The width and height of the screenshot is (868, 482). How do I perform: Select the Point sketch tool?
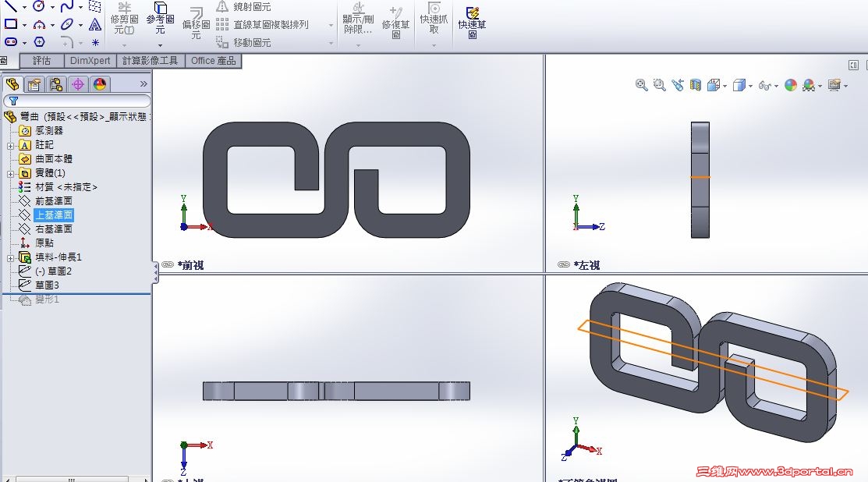95,43
